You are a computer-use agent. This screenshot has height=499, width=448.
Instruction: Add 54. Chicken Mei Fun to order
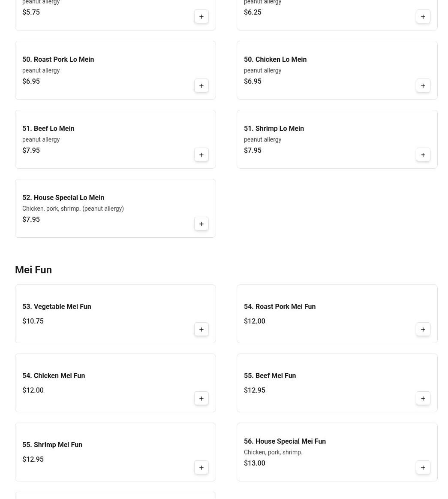tap(201, 399)
